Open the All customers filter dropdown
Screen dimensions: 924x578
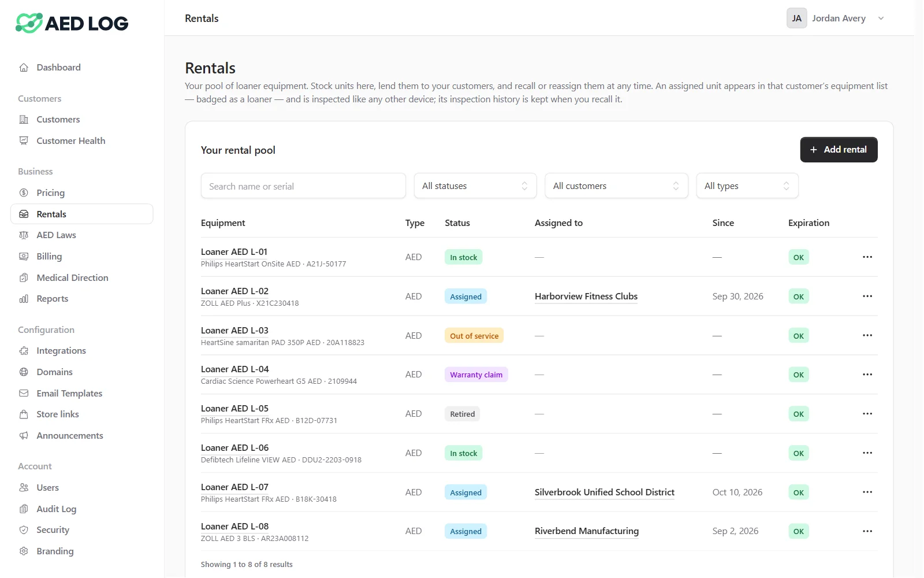point(616,186)
